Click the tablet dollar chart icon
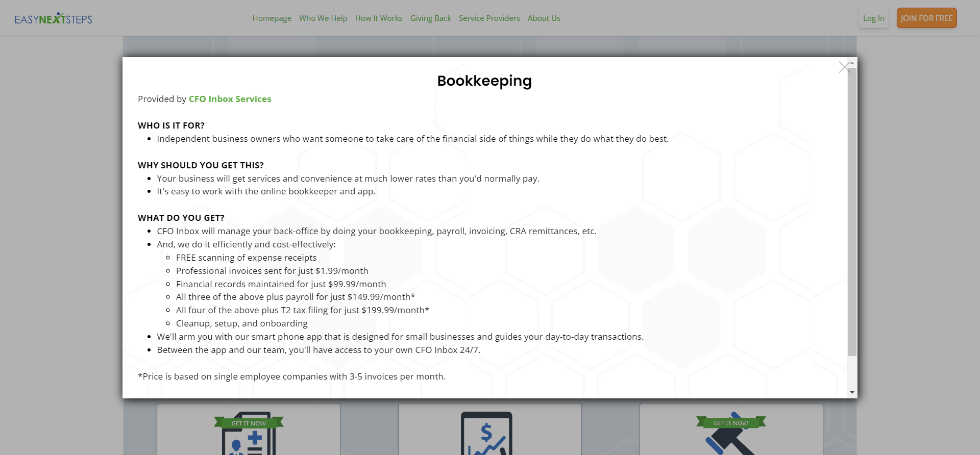The width and height of the screenshot is (980, 455). pos(486,434)
